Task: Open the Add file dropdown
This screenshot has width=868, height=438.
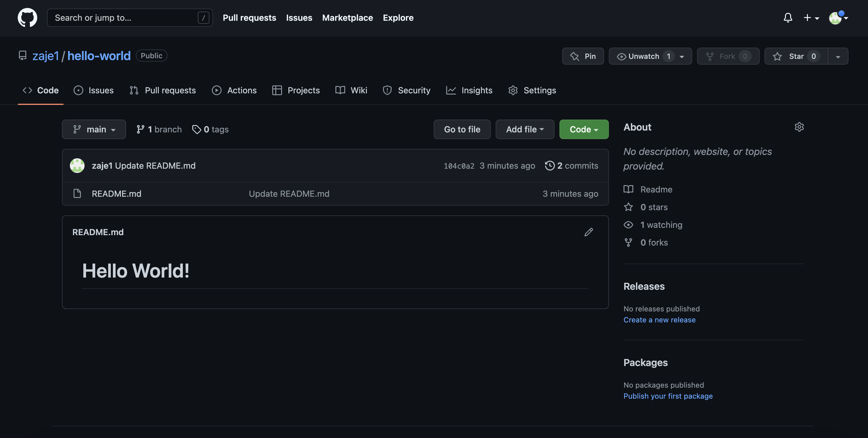Action: coord(525,129)
